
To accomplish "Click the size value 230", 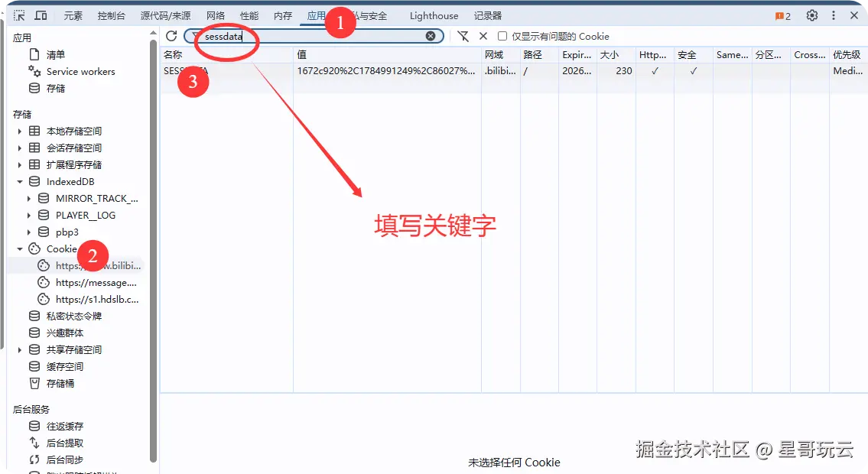I will coord(623,71).
